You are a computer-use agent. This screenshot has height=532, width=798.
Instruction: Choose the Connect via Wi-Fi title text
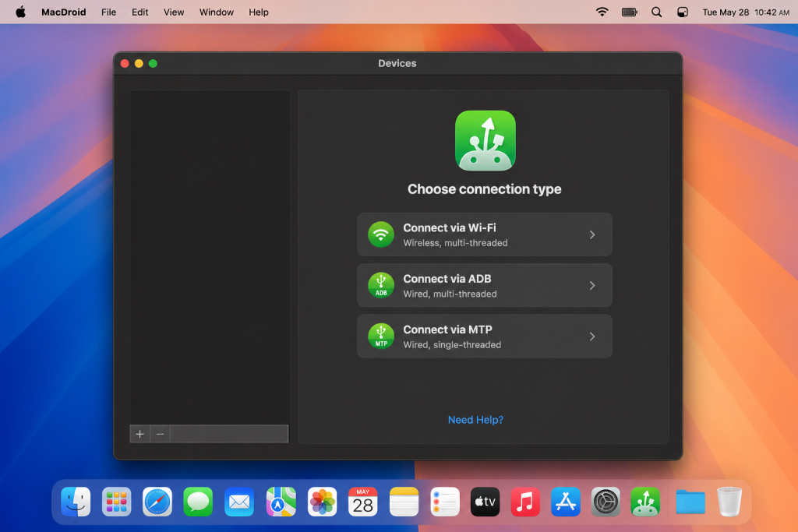[x=450, y=228]
